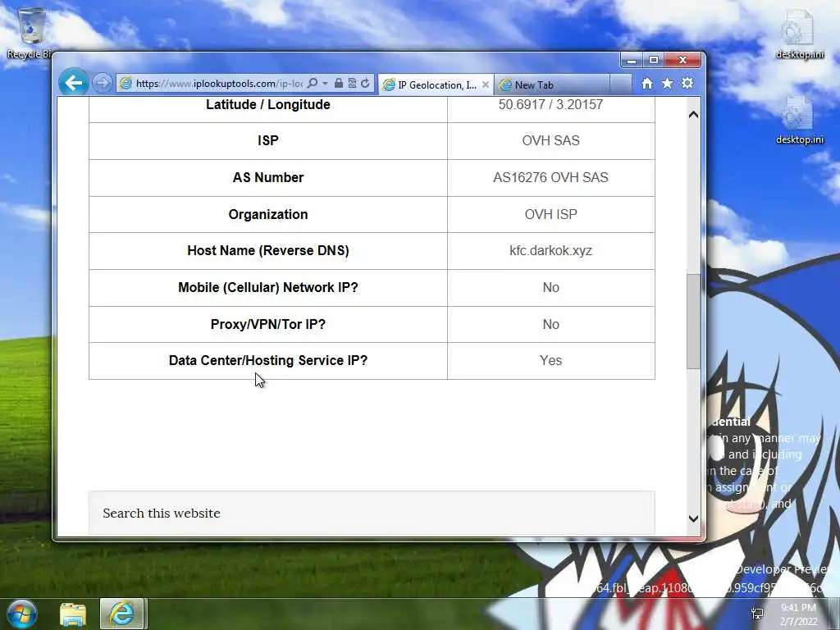Go back with the browser Back arrow
This screenshot has height=630, width=840.
click(73, 83)
